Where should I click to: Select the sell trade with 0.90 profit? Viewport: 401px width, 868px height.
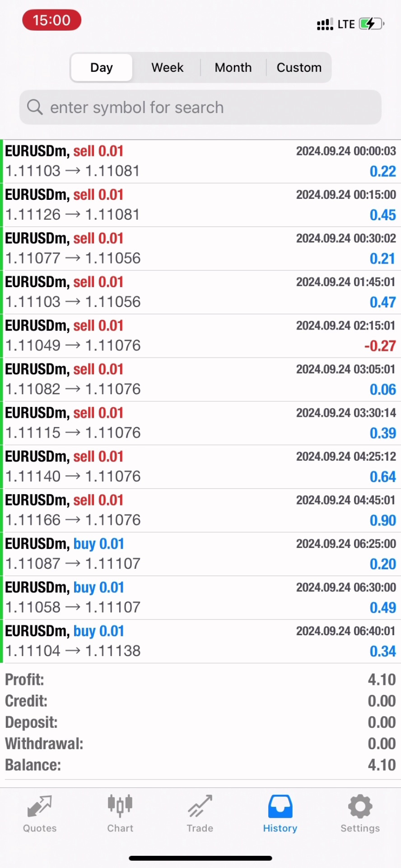200,510
